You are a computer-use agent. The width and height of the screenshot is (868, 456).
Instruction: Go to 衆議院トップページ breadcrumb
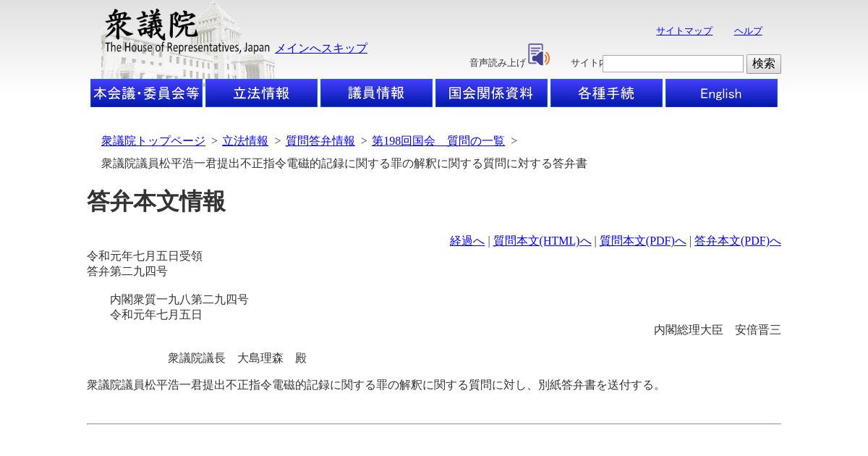[153, 141]
